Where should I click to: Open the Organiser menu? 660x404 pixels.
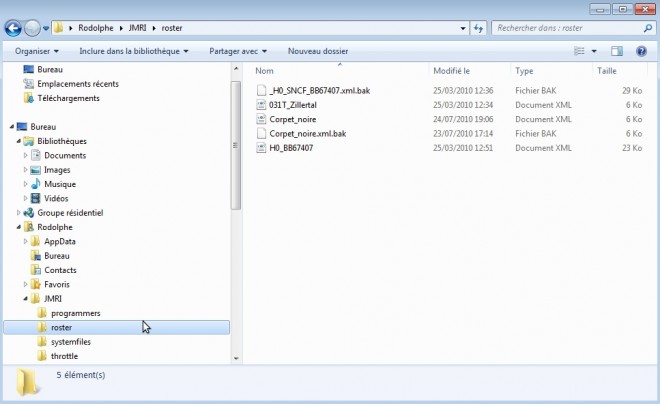[37, 51]
